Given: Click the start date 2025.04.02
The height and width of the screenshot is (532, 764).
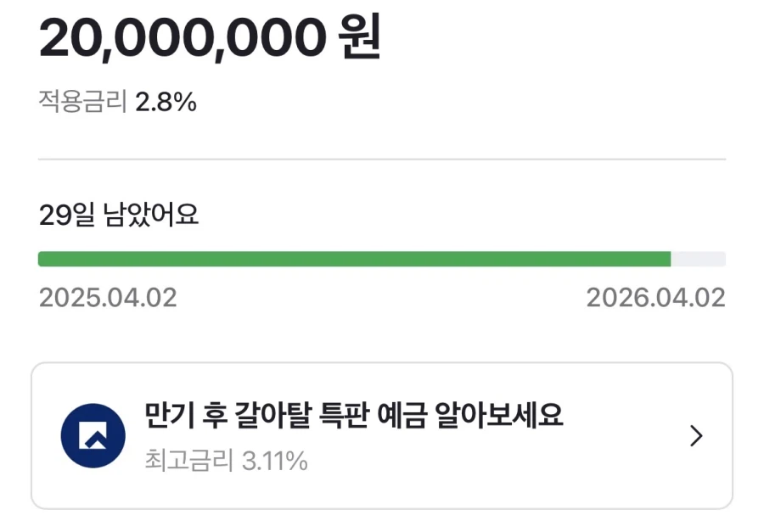Looking at the screenshot, I should pyautogui.click(x=108, y=298).
